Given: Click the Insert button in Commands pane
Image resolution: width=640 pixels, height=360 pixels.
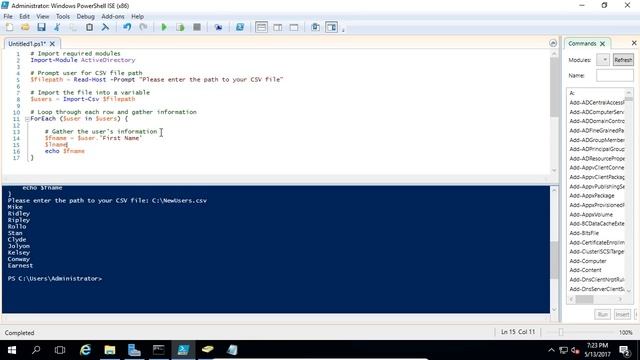Looking at the screenshot, I should tap(622, 314).
